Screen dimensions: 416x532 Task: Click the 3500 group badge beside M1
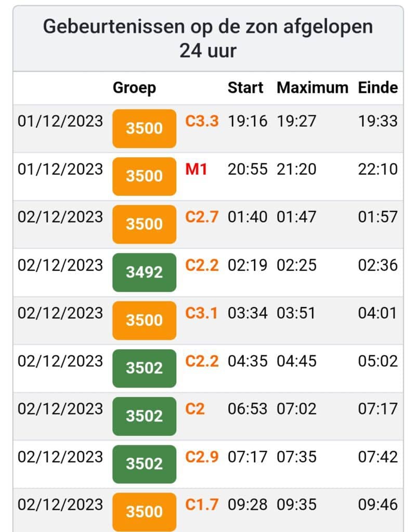tap(144, 176)
